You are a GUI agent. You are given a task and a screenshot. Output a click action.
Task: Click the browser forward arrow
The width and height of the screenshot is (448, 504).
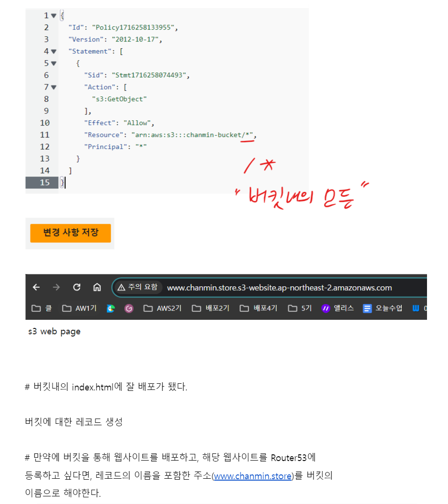click(56, 287)
